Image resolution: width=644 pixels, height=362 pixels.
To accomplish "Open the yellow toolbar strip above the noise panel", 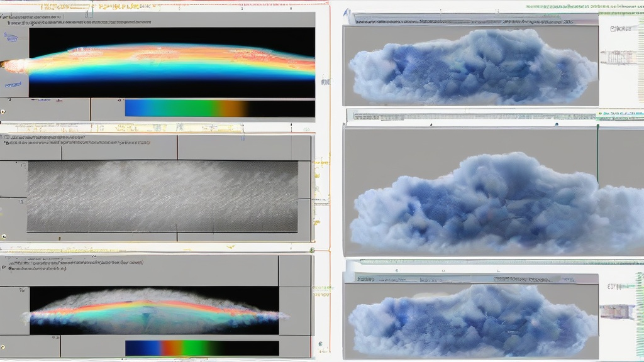I will pos(126,128).
